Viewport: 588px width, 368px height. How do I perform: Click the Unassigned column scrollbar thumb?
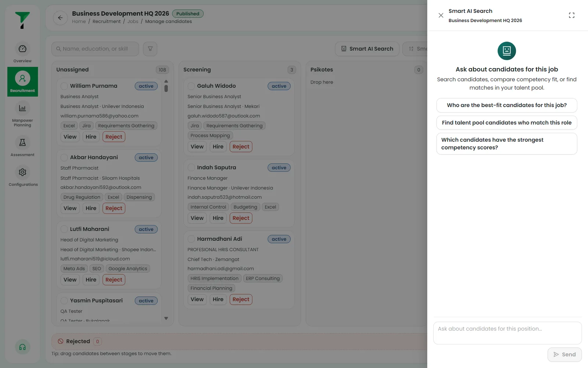click(x=166, y=88)
